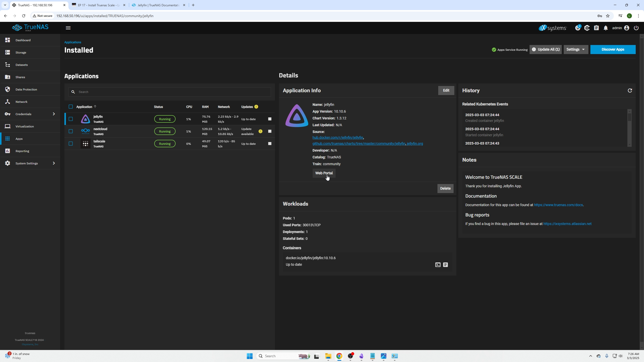
Task: Check the jellyfin row checkbox
Action: 71,119
